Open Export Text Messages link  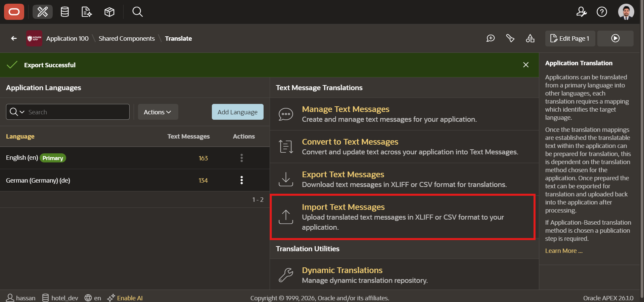343,175
